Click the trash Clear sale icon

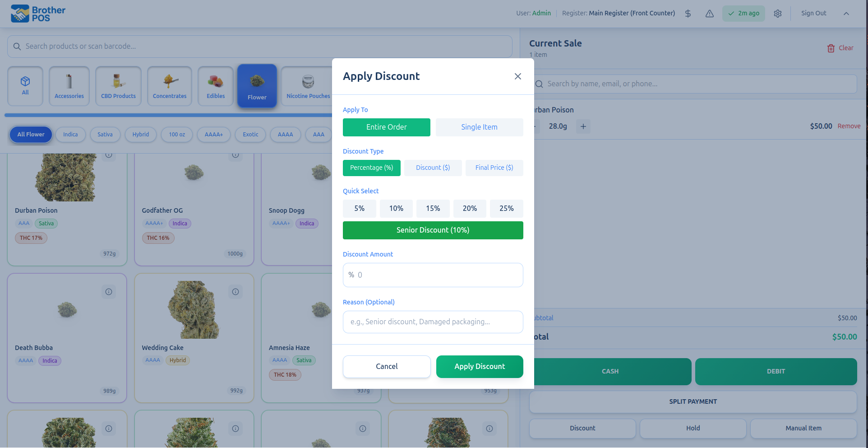[831, 48]
